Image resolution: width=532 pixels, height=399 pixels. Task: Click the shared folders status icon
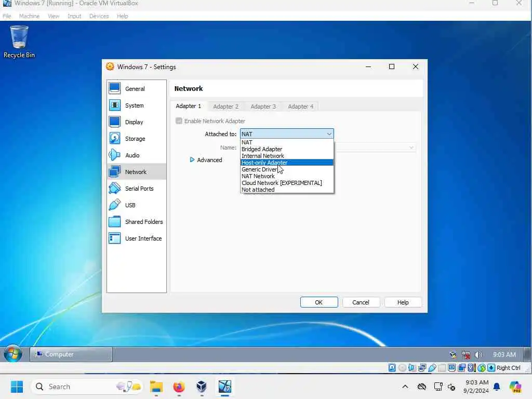click(x=442, y=368)
